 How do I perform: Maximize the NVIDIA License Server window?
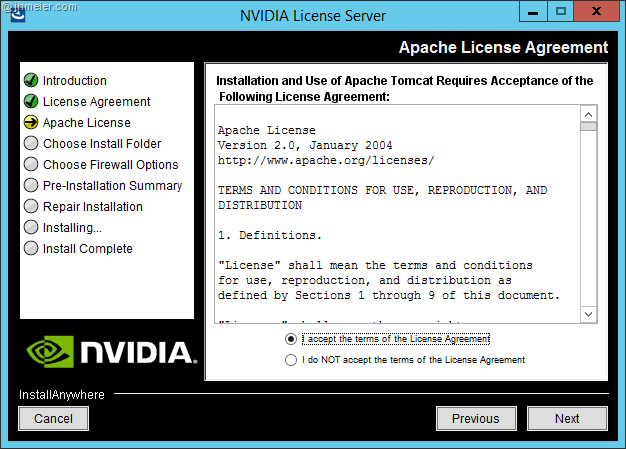[x=560, y=12]
